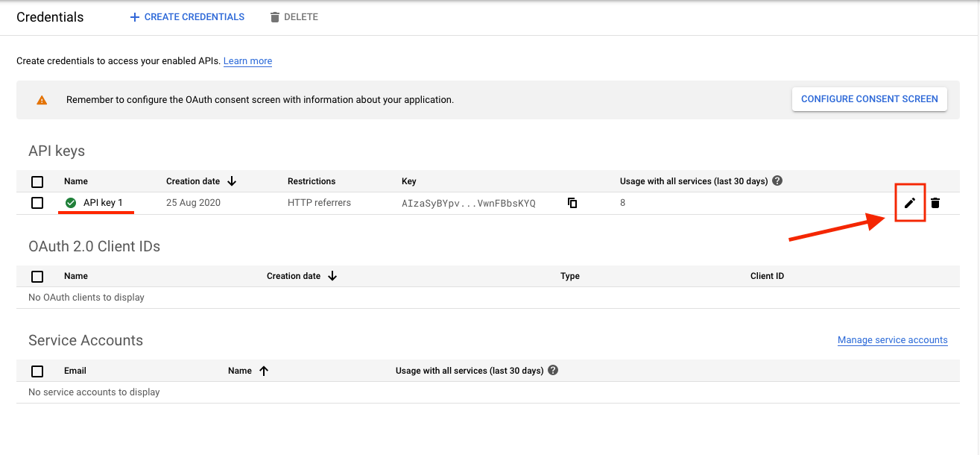Toggle the select-all checkbox in API keys header
Image resolution: width=980 pixels, height=455 pixels.
click(37, 181)
